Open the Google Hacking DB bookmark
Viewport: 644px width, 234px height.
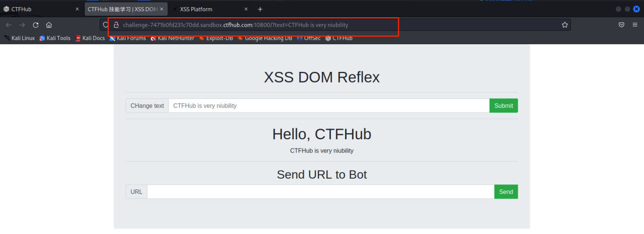coord(265,38)
